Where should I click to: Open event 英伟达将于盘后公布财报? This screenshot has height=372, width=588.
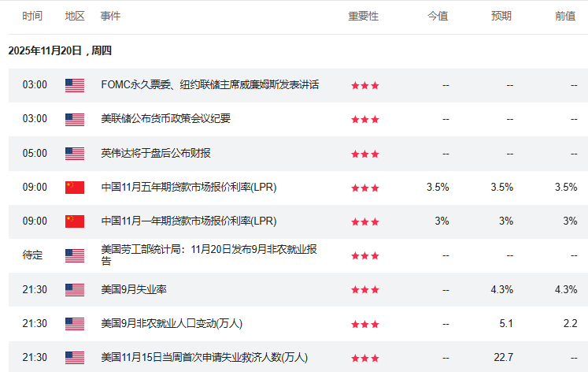156,153
